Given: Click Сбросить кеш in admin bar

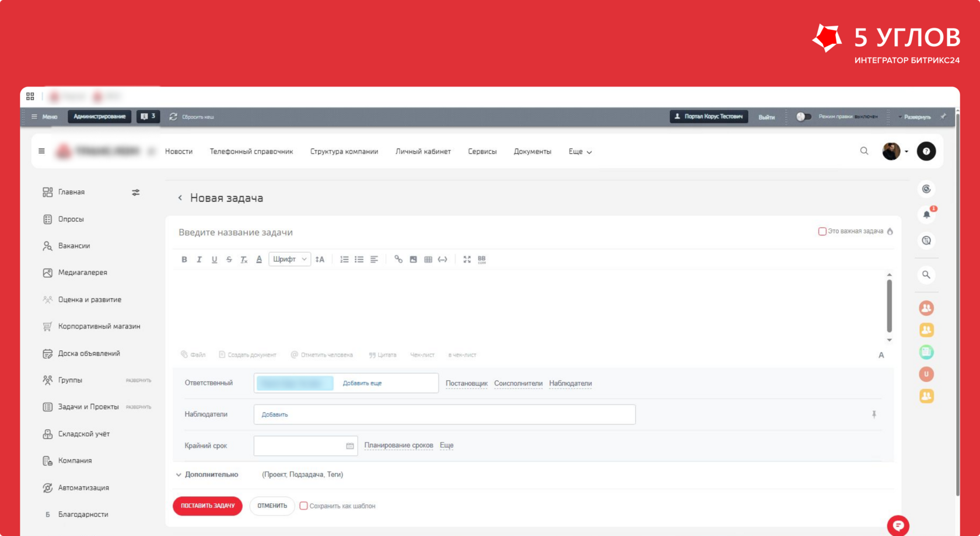Looking at the screenshot, I should tap(192, 117).
